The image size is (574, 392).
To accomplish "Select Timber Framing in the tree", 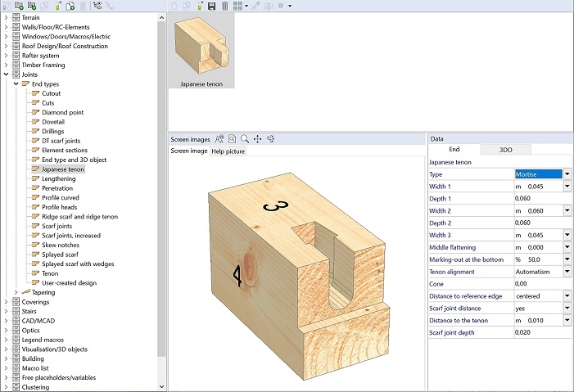I will coord(43,65).
